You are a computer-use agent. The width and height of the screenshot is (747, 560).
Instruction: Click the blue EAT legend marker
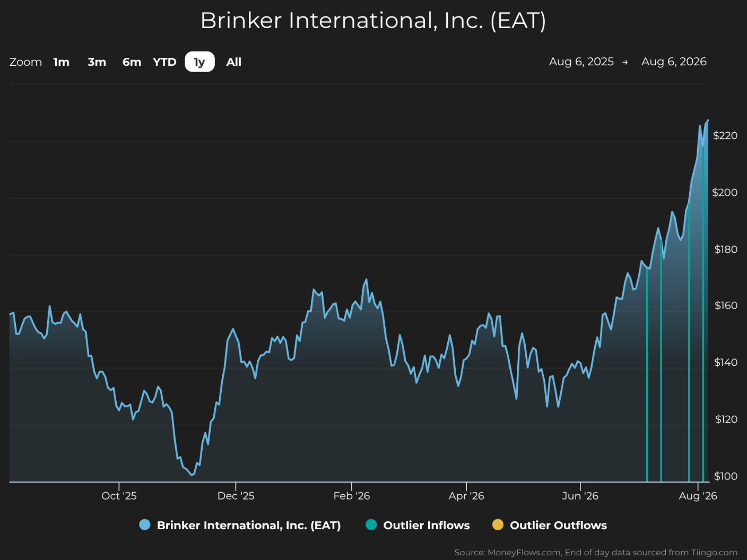pos(144,525)
